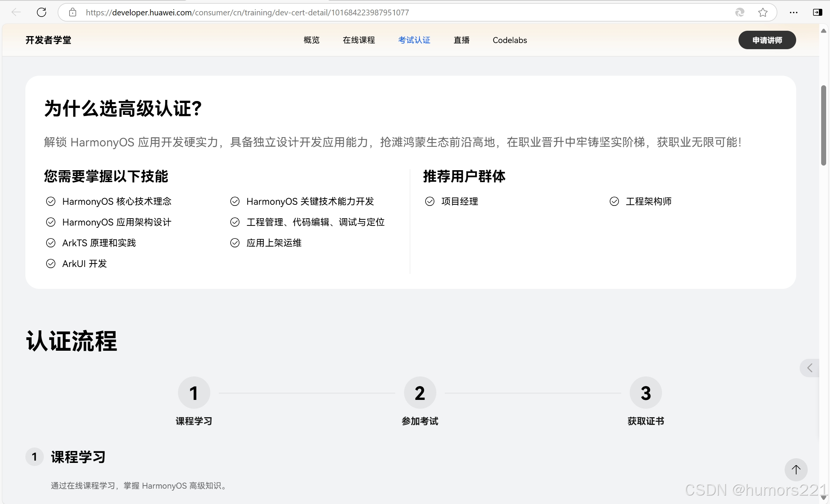This screenshot has height=504, width=830.
Task: Open the 在线课程 navigation tab
Action: pyautogui.click(x=359, y=40)
